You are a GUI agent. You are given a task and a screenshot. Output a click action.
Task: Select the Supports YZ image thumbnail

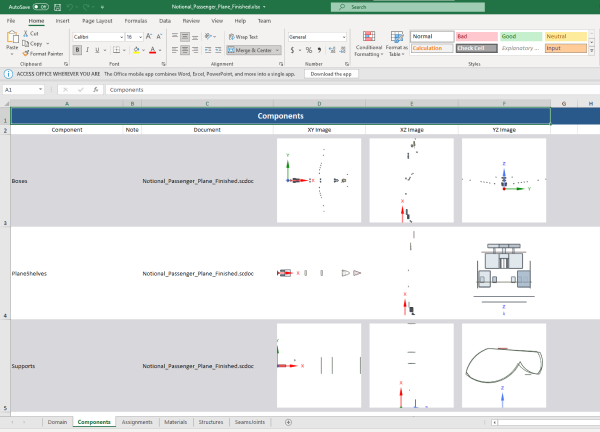pyautogui.click(x=504, y=365)
